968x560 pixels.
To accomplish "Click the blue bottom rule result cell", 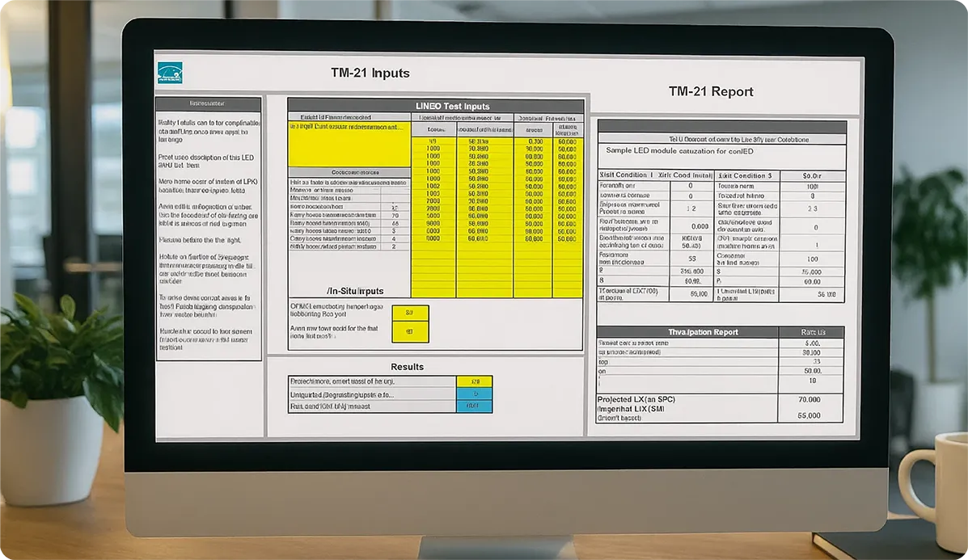I will [x=474, y=406].
